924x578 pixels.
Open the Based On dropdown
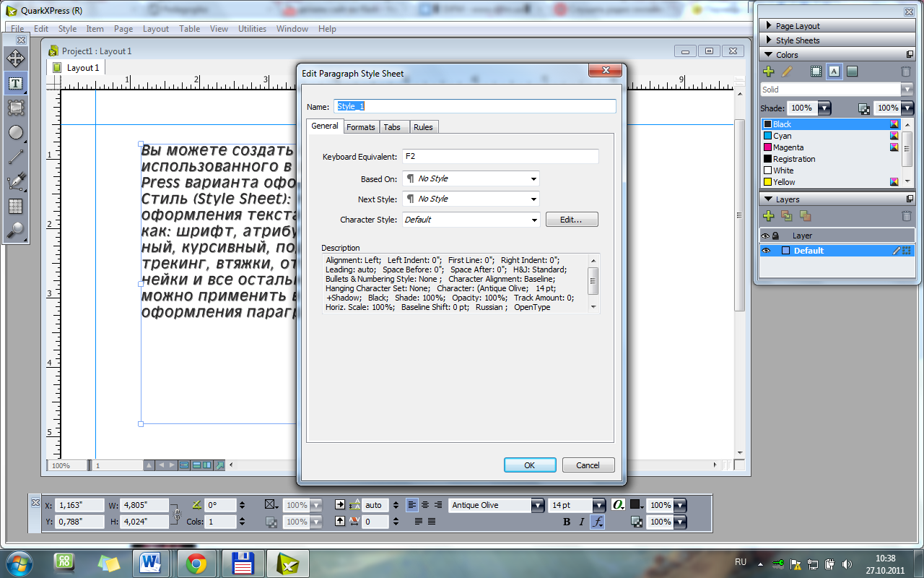coord(471,178)
